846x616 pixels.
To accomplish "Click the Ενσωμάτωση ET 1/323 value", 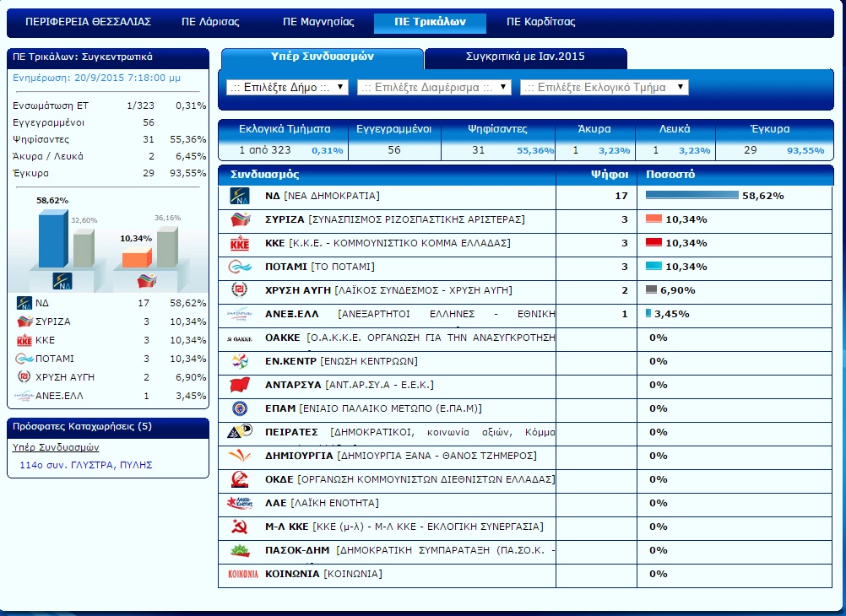I will 140,105.
